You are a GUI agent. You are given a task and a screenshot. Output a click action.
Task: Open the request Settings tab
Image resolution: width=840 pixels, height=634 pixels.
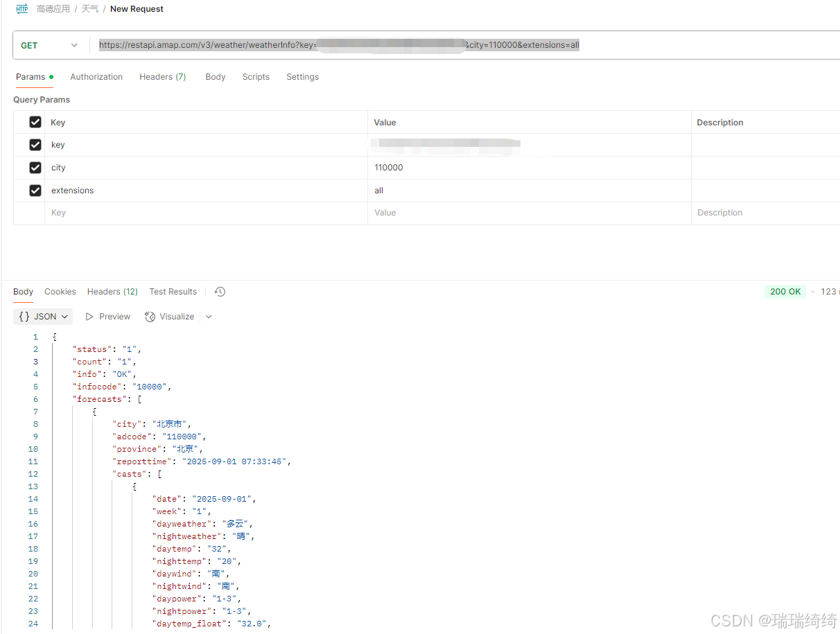click(303, 77)
